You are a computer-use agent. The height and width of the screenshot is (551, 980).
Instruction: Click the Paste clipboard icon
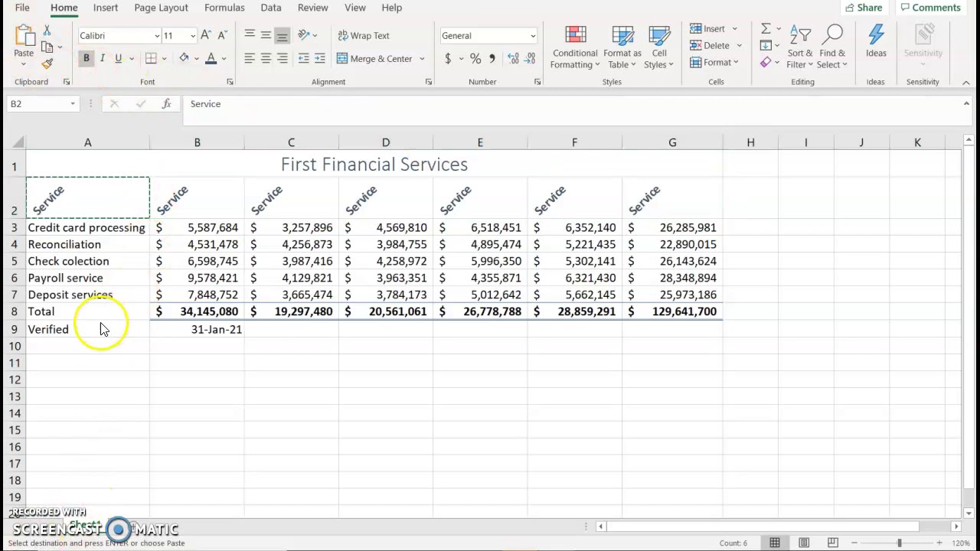pos(24,37)
